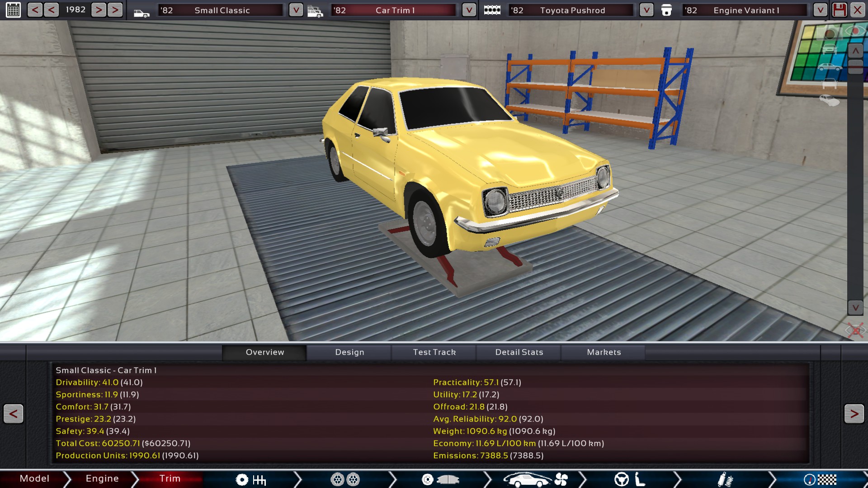Viewport: 868px width, 488px height.
Task: Click the Weight: 1090.6 kg stat
Action: (494, 432)
